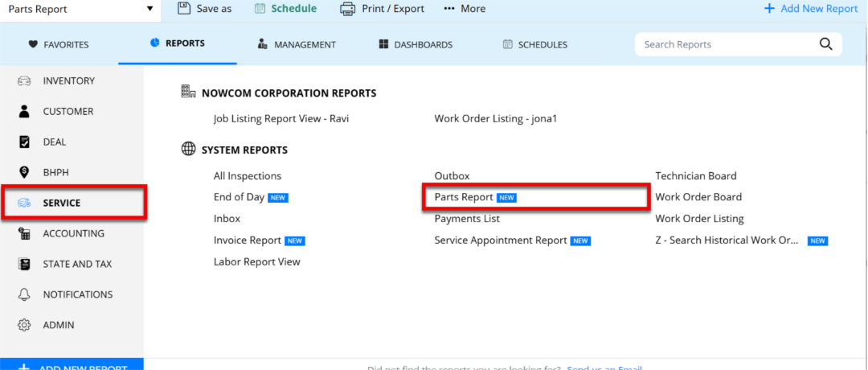This screenshot has width=868, height=370.
Task: Open the Labor Report View
Action: tap(257, 261)
